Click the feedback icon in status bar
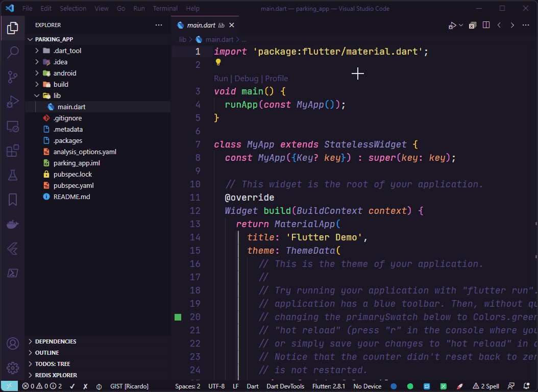 511,386
